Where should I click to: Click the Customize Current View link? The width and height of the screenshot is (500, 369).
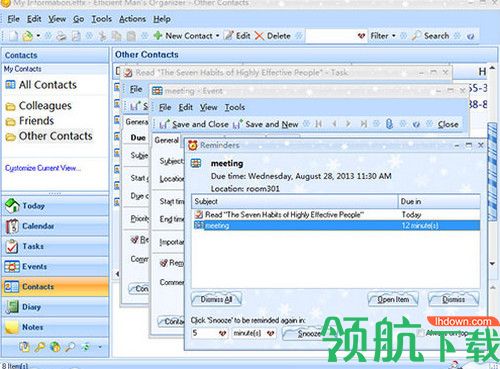point(43,168)
